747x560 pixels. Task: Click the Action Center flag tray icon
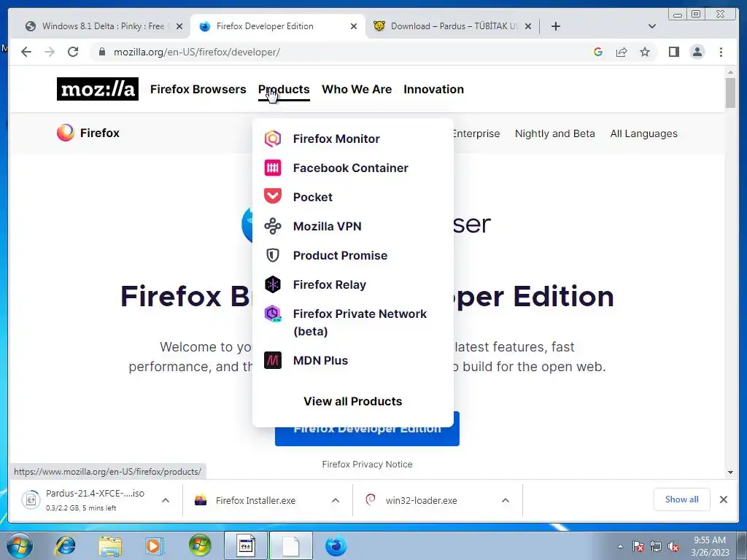(x=638, y=547)
